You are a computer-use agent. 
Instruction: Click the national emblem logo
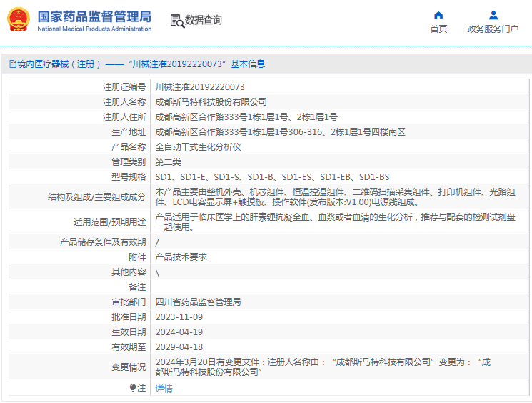click(x=19, y=20)
